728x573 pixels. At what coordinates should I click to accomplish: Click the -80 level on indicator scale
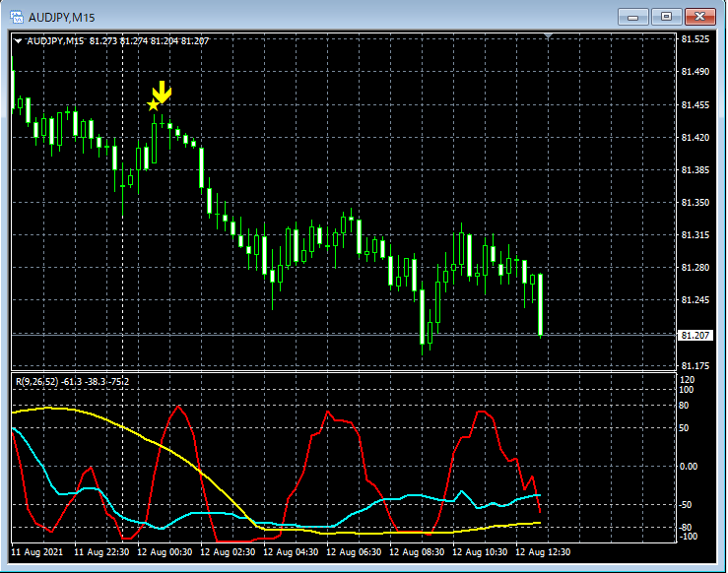[688, 528]
